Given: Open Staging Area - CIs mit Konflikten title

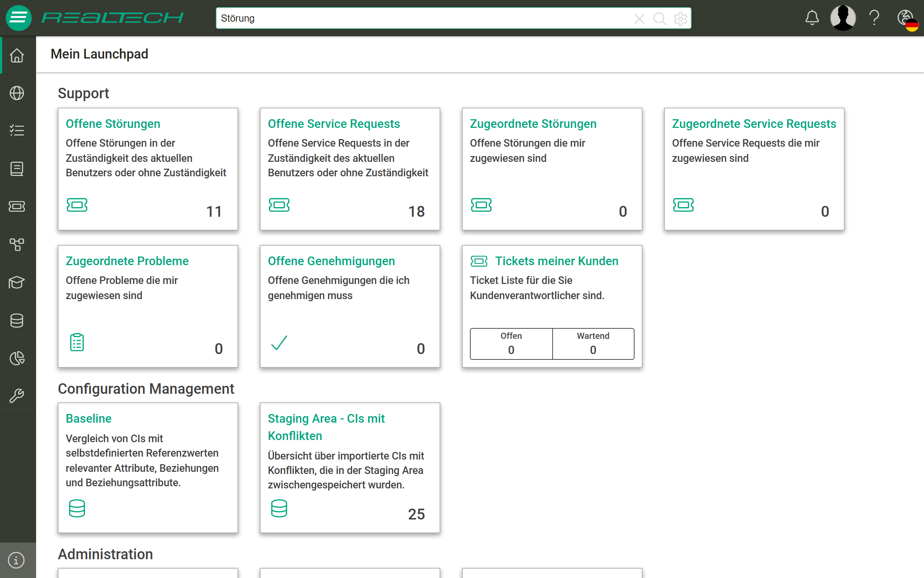Looking at the screenshot, I should (326, 427).
